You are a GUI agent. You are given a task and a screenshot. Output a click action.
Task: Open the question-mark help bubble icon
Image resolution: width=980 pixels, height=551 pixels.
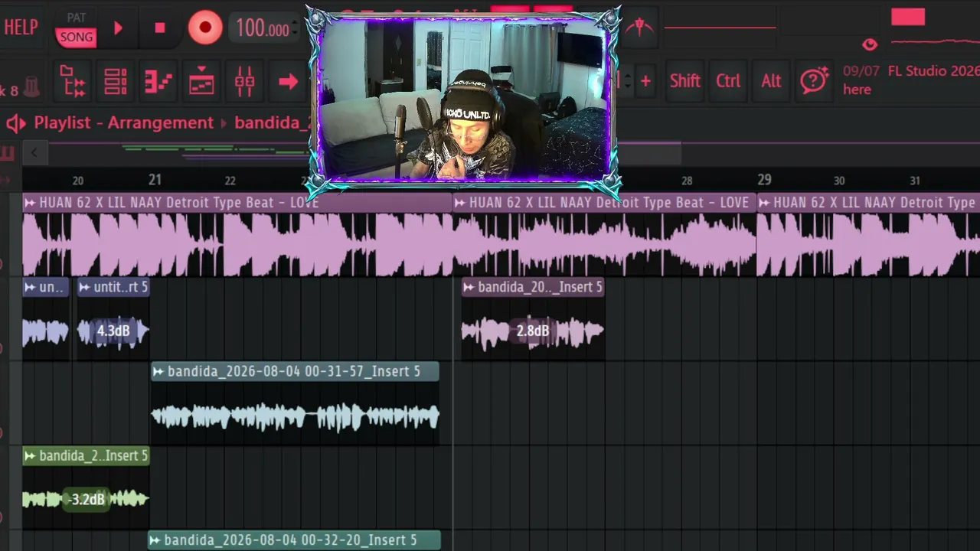tap(815, 80)
